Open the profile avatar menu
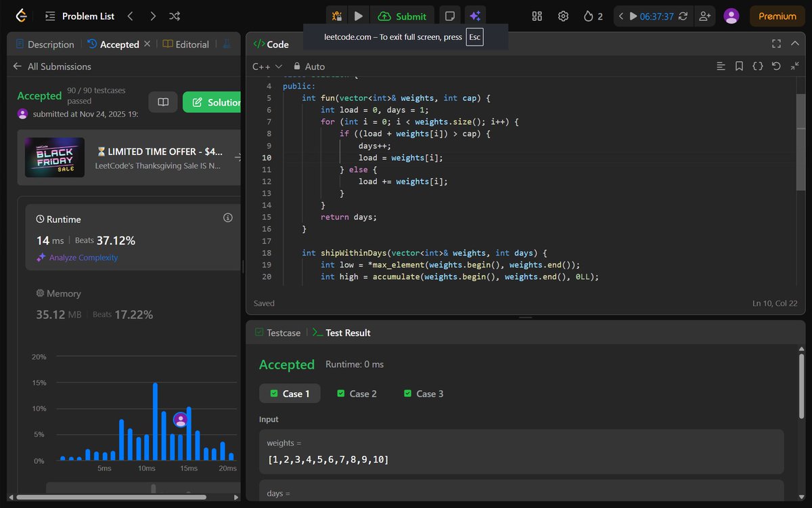Viewport: 812px width, 508px height. (x=731, y=16)
